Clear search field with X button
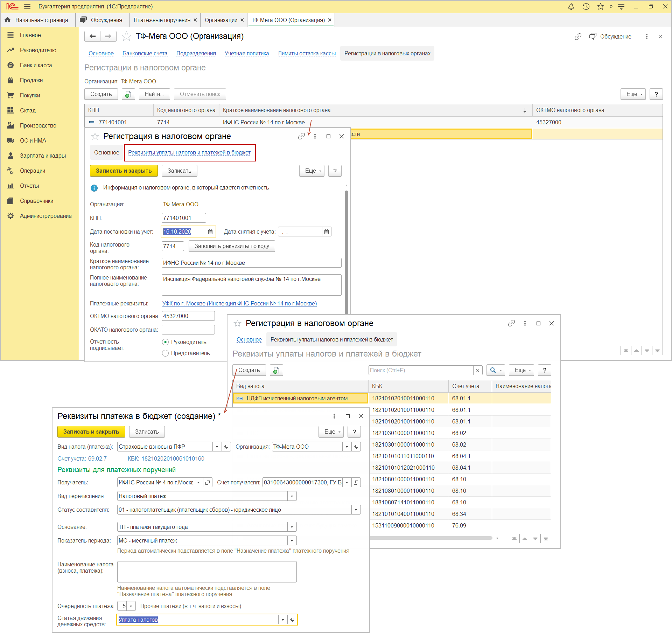Viewport: 672px width, 635px height. [x=478, y=371]
